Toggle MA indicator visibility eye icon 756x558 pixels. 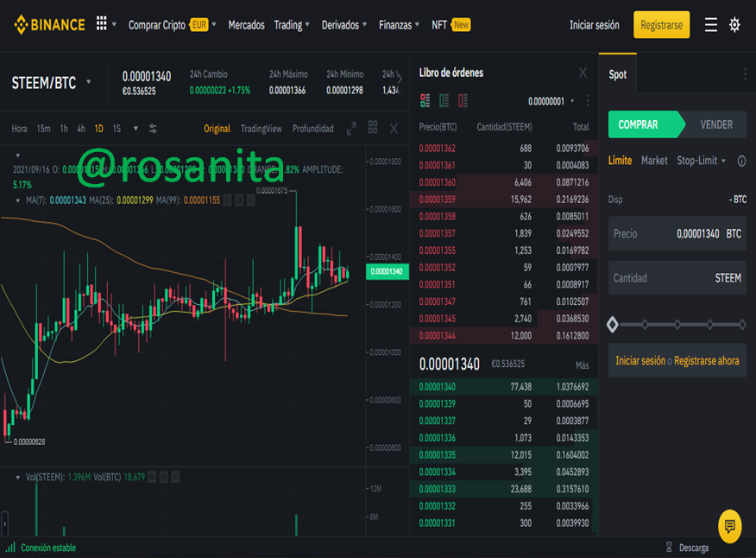click(x=227, y=200)
